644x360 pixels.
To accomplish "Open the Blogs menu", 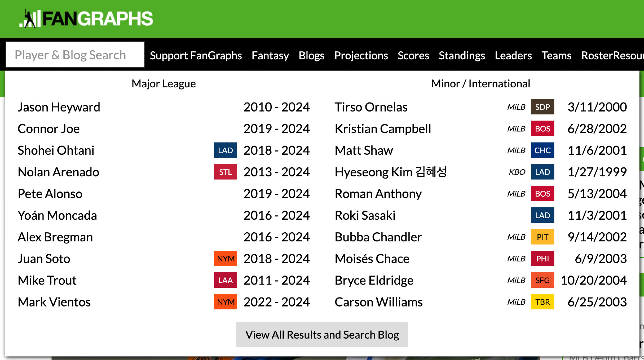I will click(311, 55).
